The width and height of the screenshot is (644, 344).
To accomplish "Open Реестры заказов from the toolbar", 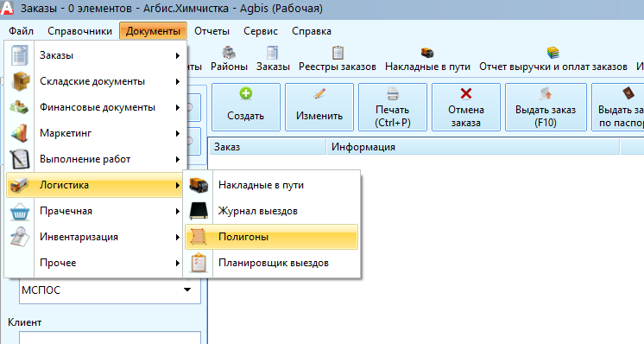I will point(338,59).
